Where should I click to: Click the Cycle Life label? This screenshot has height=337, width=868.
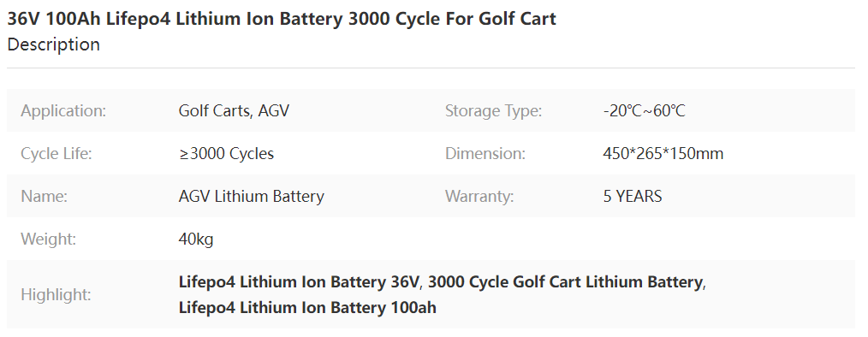click(56, 153)
